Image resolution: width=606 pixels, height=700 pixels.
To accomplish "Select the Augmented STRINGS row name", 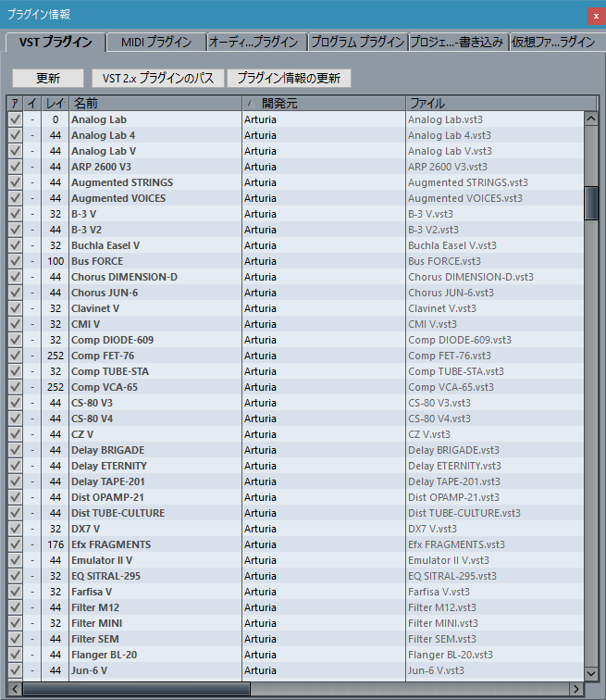I will point(122,182).
